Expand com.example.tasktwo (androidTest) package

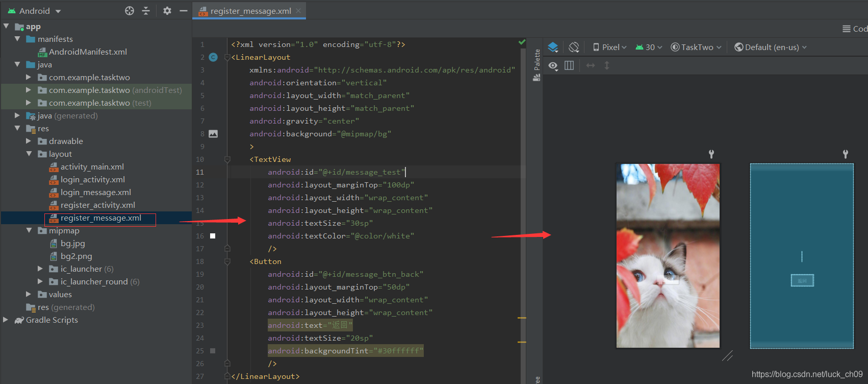click(x=29, y=90)
